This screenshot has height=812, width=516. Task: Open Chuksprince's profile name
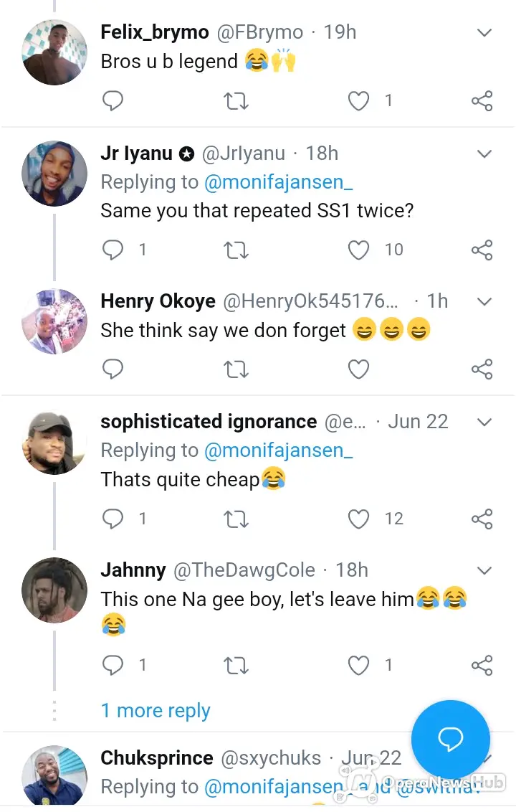(x=157, y=757)
